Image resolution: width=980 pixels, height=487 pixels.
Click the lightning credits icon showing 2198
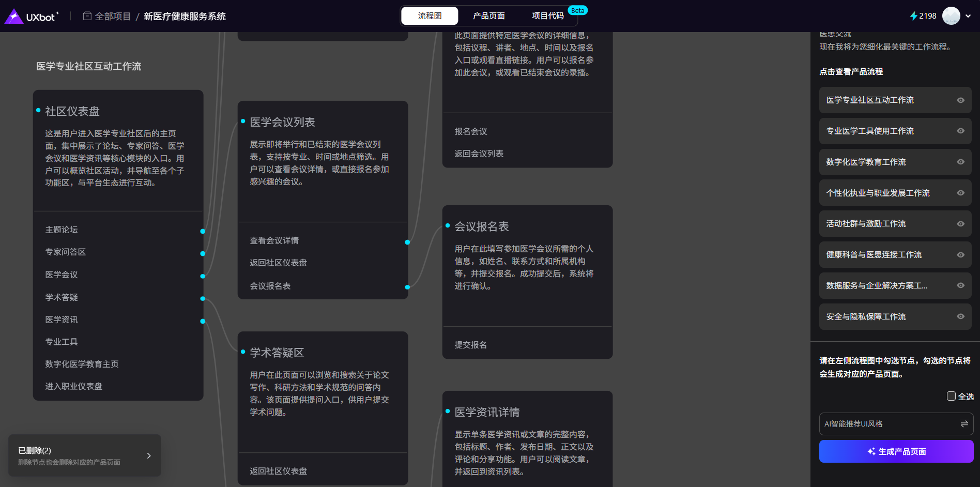tap(913, 16)
